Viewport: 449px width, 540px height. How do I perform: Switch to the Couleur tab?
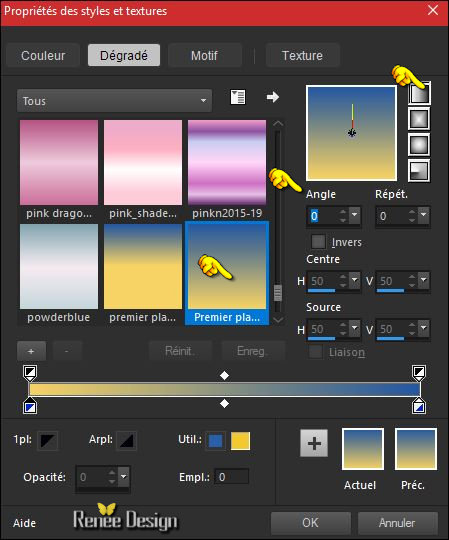[x=43, y=55]
